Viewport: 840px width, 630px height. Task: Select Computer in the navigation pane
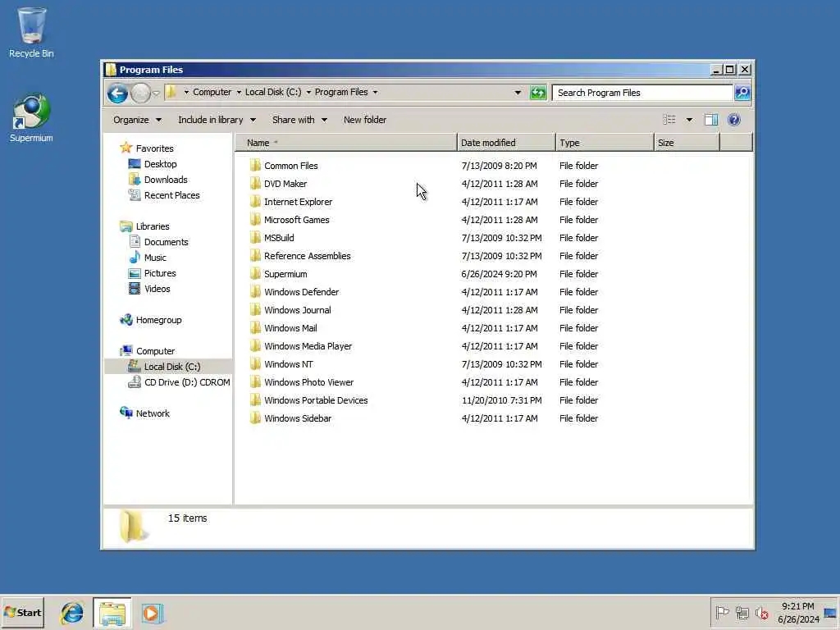(155, 351)
